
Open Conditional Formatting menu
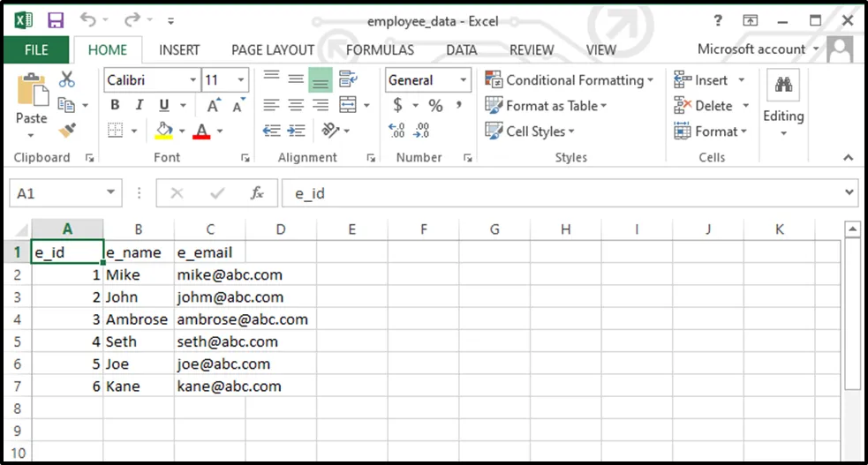tap(570, 80)
